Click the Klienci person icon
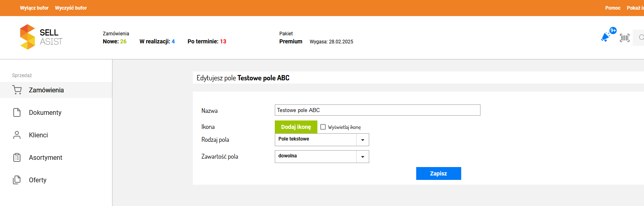Viewport: 644px width, 206px height. [17, 135]
